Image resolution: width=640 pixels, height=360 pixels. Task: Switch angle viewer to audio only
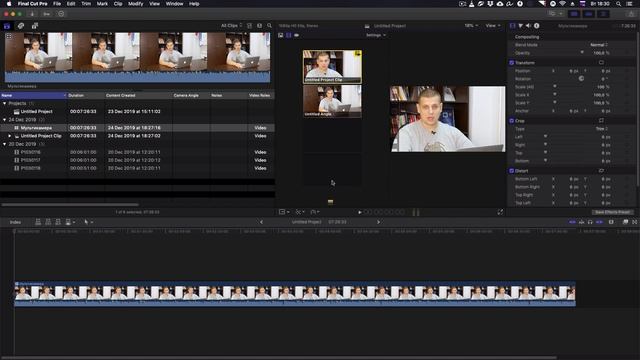[x=296, y=36]
